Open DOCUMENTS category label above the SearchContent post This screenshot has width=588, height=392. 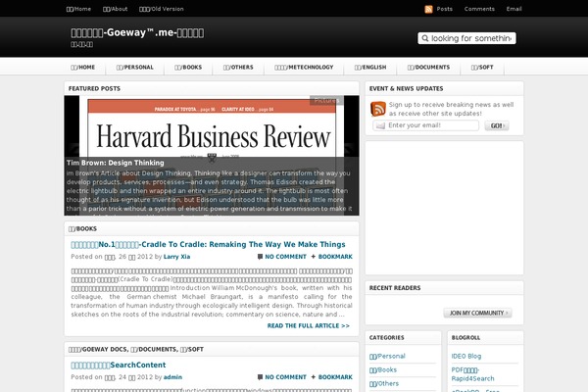point(154,349)
